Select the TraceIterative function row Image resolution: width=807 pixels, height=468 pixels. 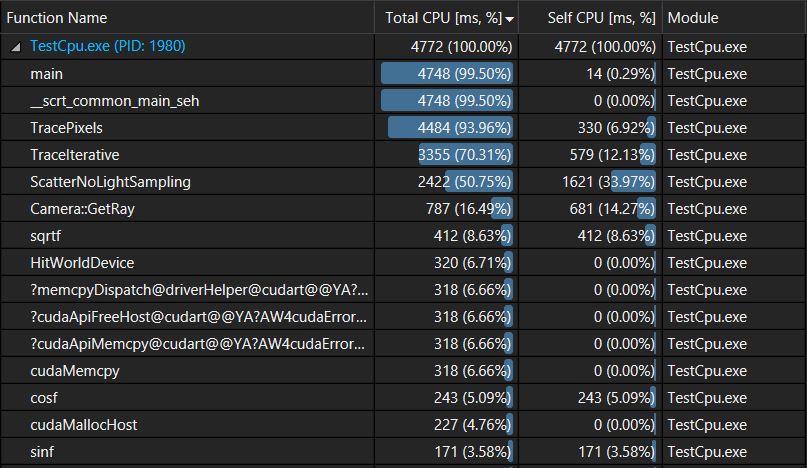[x=404, y=155]
